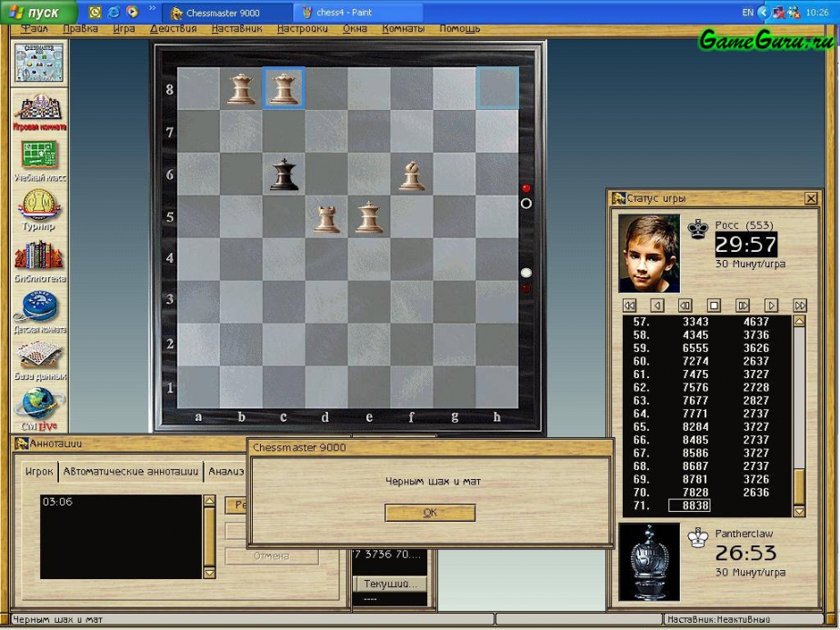Replay the moves forward
840x630 pixels.
point(743,305)
